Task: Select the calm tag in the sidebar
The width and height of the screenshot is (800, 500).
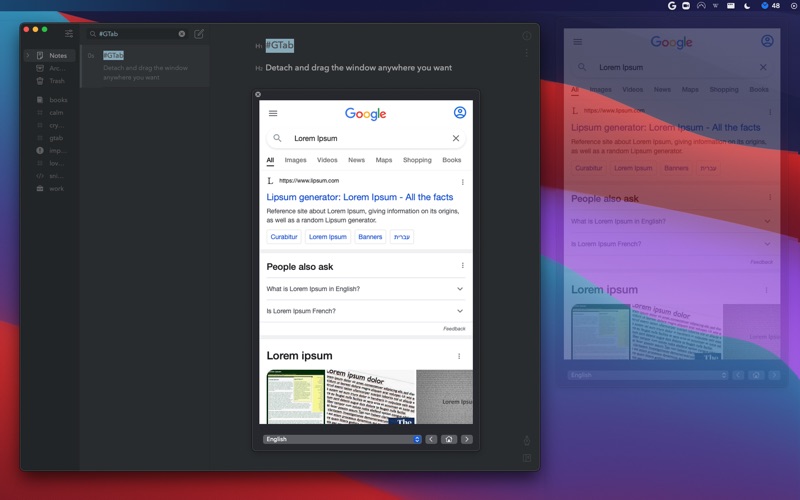Action: click(x=50, y=113)
